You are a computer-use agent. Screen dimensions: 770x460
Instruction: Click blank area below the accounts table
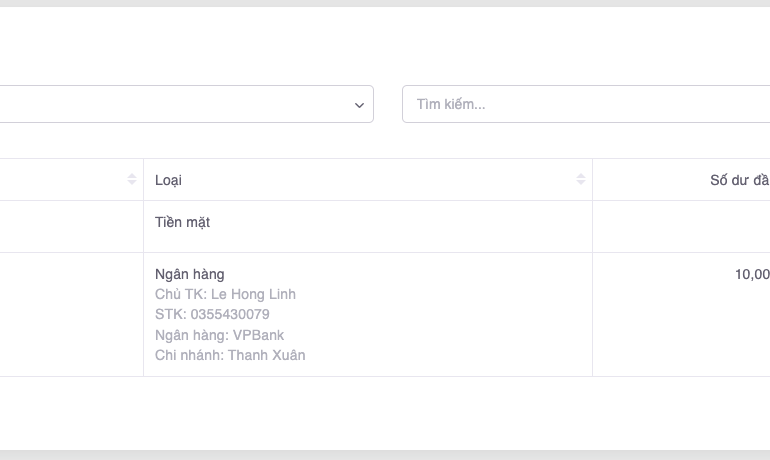385,412
